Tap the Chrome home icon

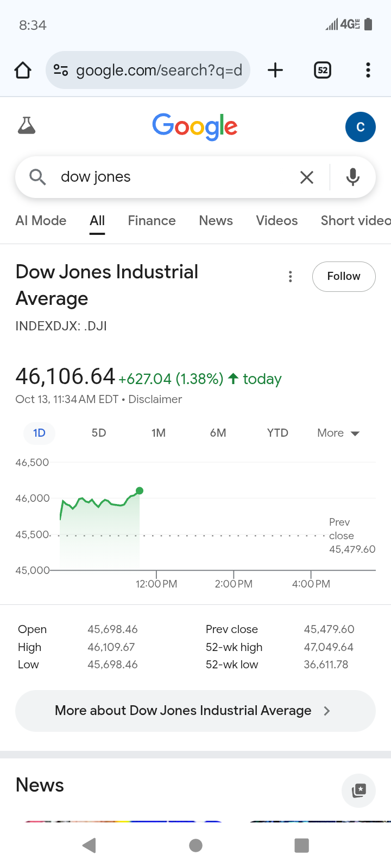click(x=23, y=70)
